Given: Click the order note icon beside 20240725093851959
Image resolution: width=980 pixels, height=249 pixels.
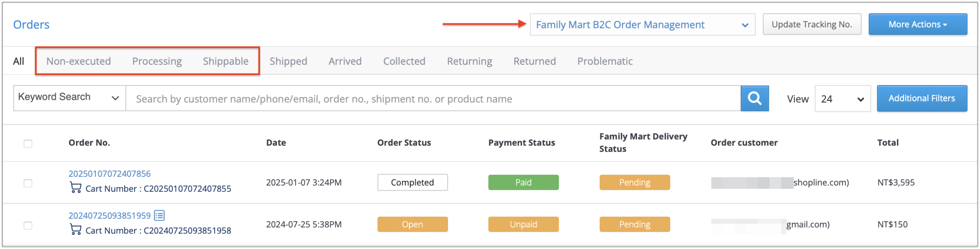Looking at the screenshot, I should point(159,216).
